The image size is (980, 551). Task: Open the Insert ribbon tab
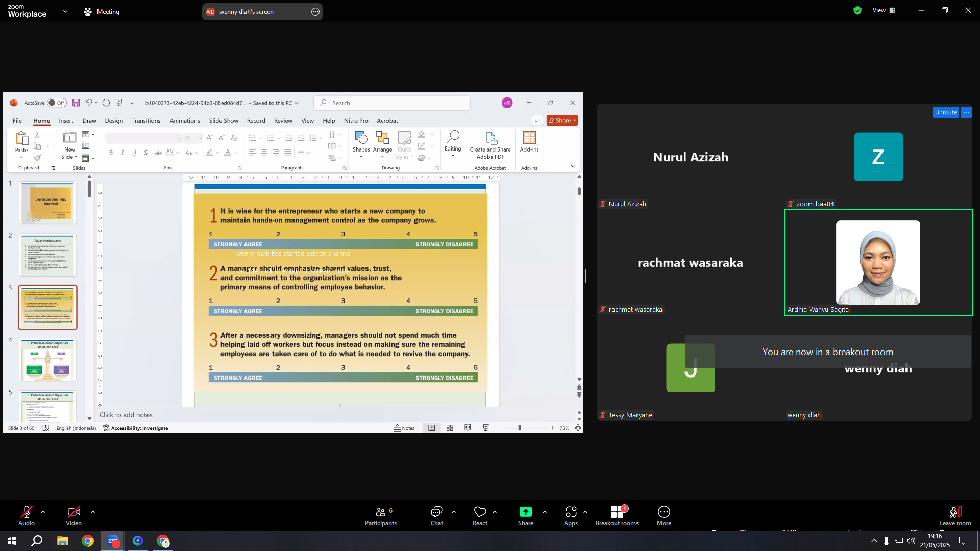point(66,121)
